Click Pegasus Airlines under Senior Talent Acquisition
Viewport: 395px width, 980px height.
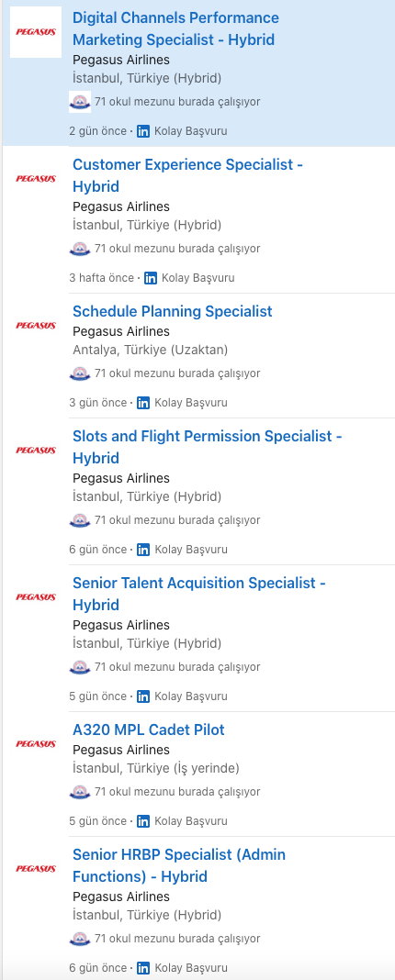121,625
